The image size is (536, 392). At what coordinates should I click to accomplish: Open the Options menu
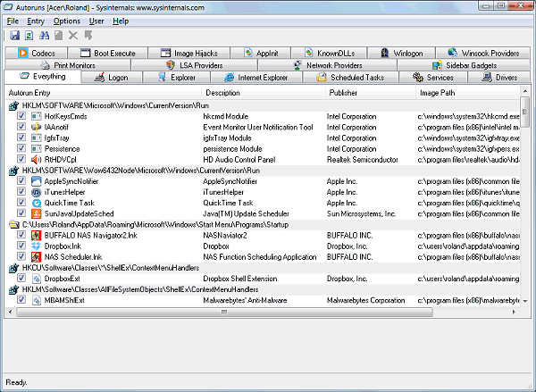(x=66, y=21)
